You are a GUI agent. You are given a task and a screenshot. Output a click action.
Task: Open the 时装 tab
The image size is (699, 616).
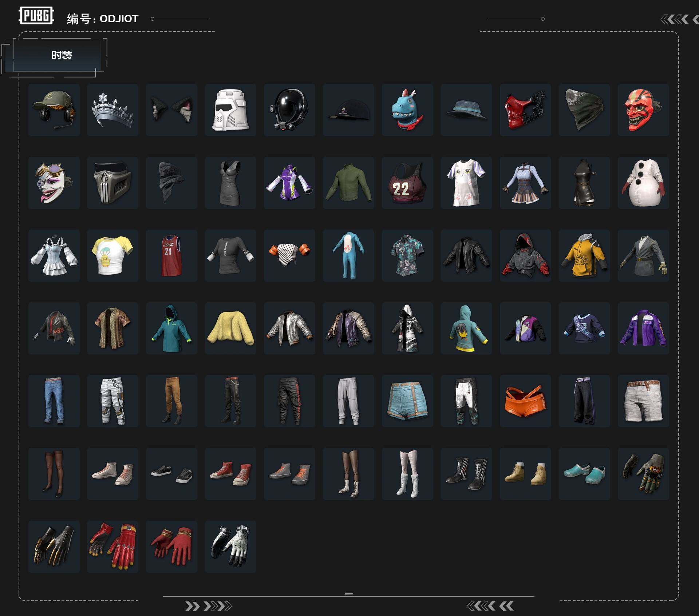(x=57, y=55)
